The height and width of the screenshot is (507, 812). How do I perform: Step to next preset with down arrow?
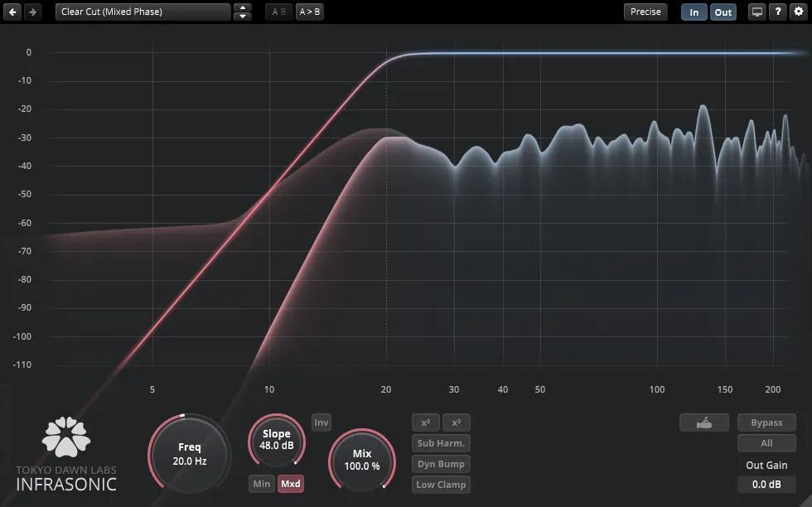click(x=242, y=16)
